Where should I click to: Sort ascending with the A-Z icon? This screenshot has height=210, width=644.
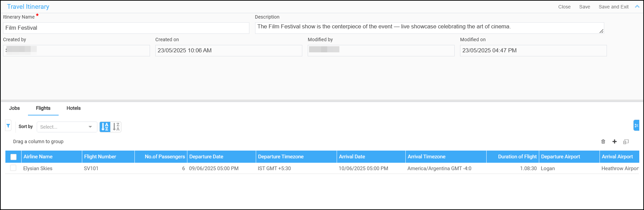[x=105, y=127]
